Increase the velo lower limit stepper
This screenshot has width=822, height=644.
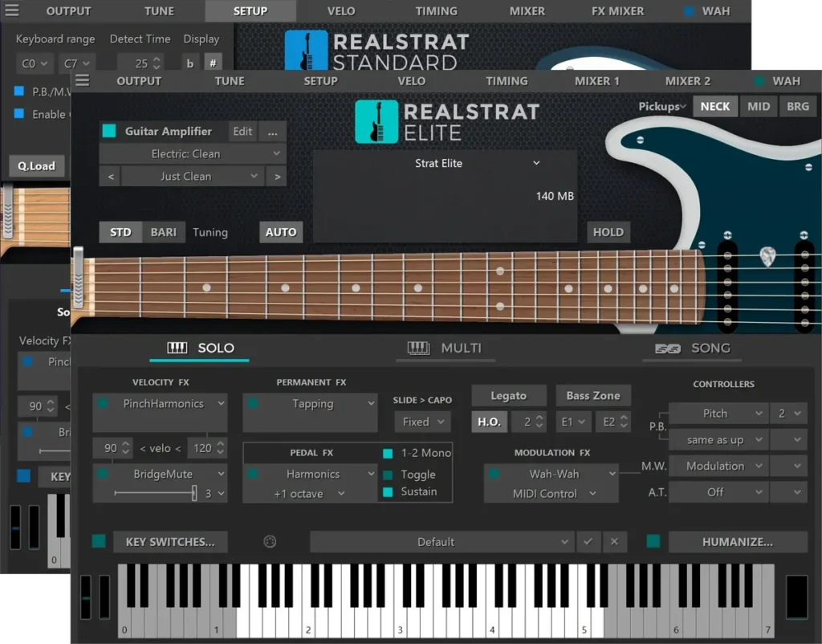click(x=125, y=444)
